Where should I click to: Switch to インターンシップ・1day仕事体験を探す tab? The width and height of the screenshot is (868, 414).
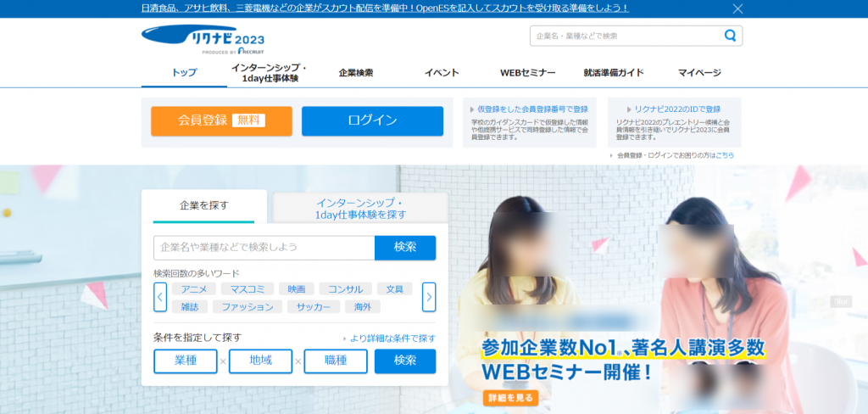360,209
